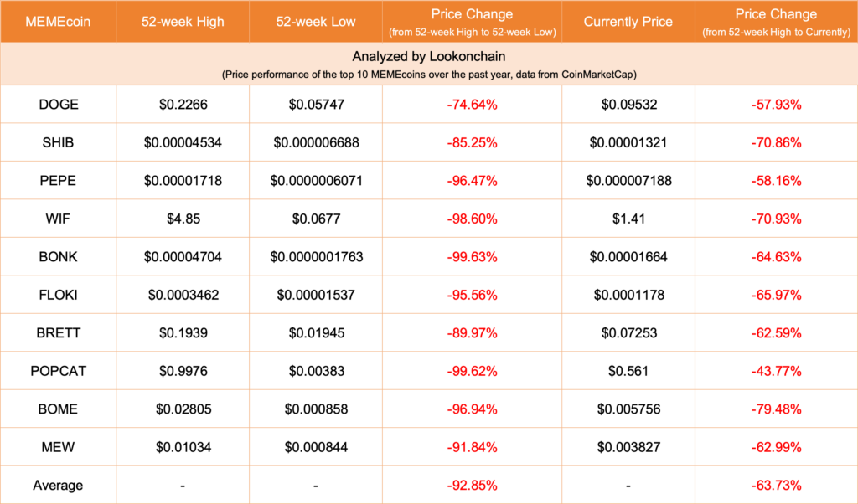Click the MEMEcoin column header
Image resolution: width=858 pixels, height=504 pixels.
coord(58,22)
